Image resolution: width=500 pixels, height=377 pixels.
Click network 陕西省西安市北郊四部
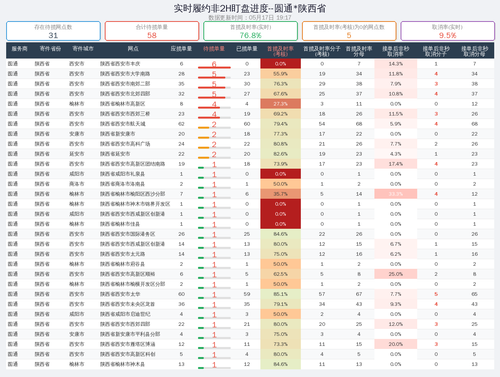(x=125, y=94)
